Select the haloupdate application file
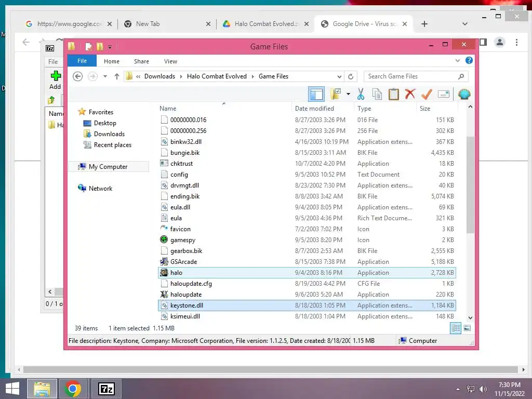The height and width of the screenshot is (399, 532). 307,295
